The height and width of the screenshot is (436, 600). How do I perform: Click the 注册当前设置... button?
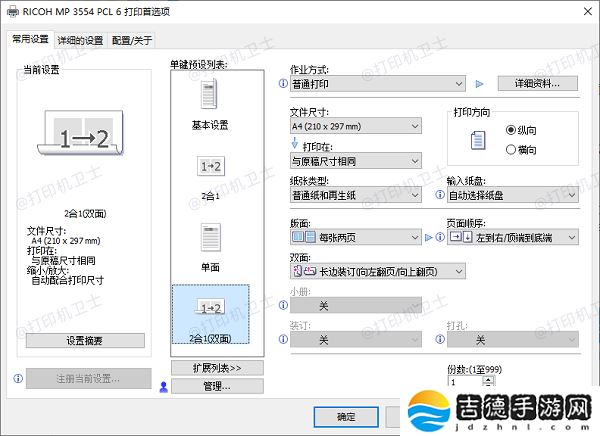coord(88,379)
